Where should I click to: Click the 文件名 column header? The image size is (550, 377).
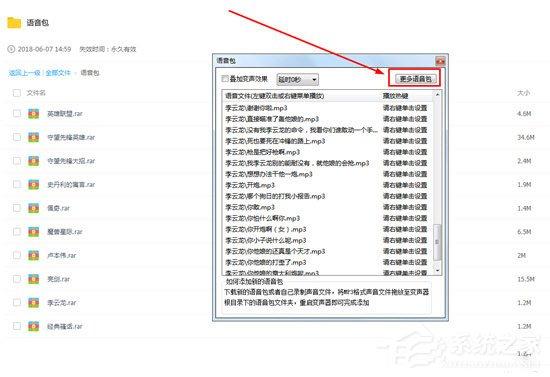coord(36,93)
